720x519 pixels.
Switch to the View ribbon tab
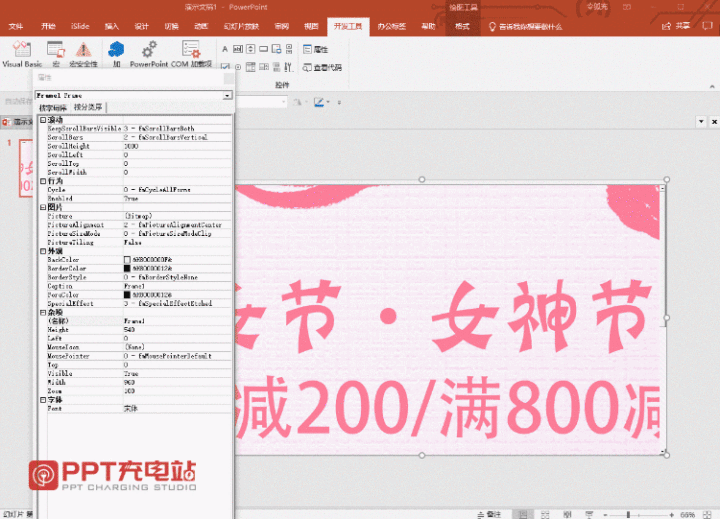[311, 26]
